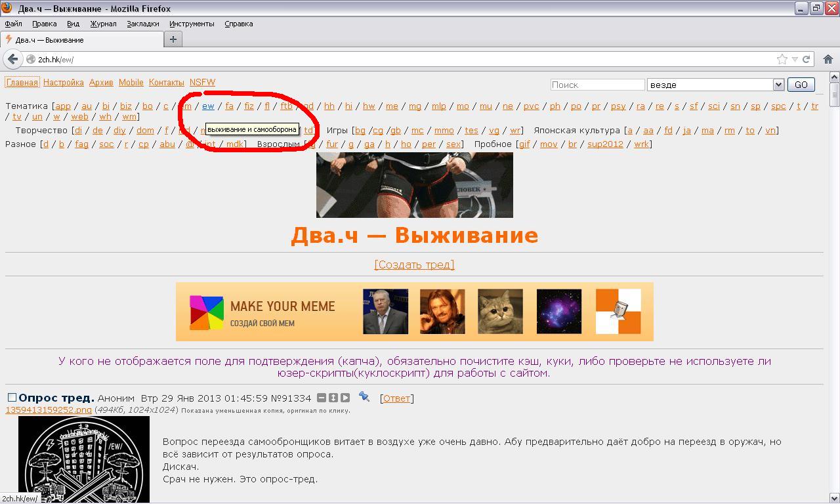Click into the Поиск search field

pos(597,85)
